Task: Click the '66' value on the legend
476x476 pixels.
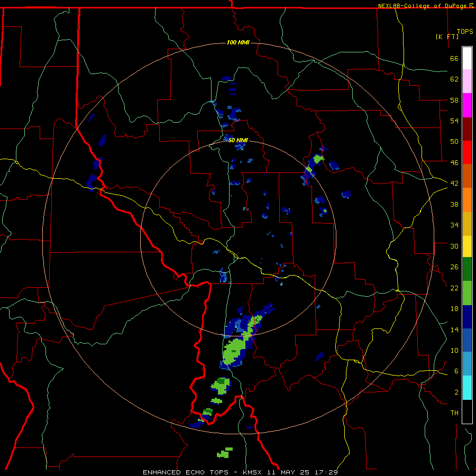Action: [454, 58]
